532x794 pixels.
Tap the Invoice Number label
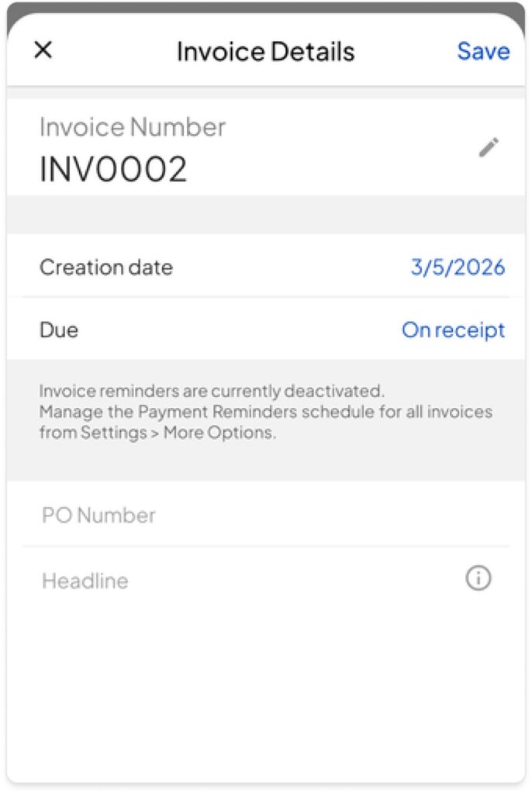(x=133, y=127)
